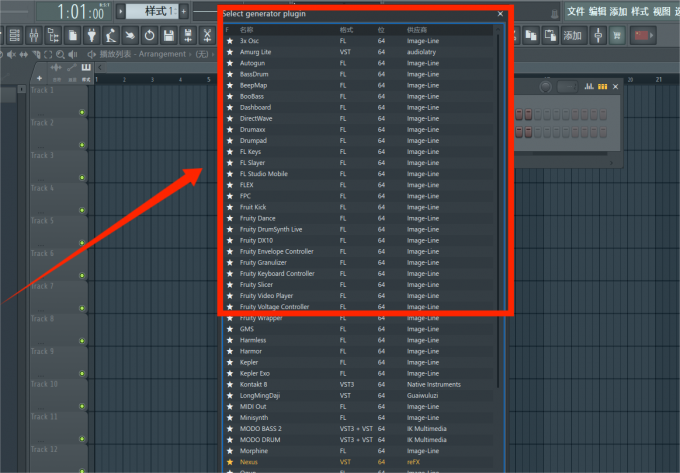Expand channel rack bottom-right arrow
This screenshot has height=473, width=680.
[x=611, y=163]
